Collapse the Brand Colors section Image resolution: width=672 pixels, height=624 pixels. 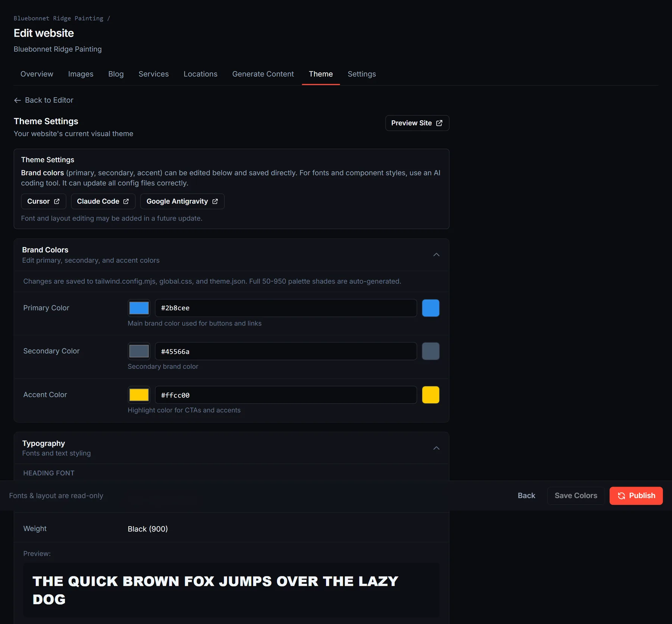coord(436,255)
